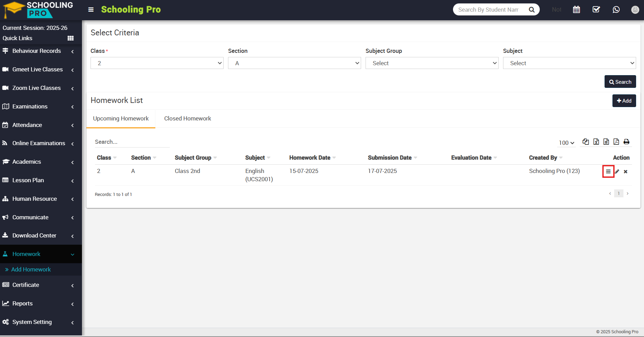The height and width of the screenshot is (337, 644).
Task: Export homework list to PDF
Action: (616, 142)
